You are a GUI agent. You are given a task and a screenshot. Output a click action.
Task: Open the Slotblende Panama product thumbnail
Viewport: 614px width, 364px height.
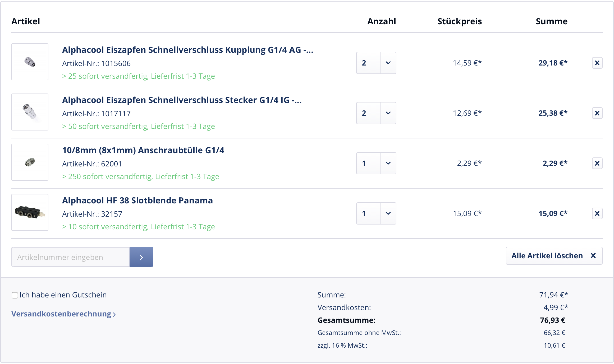pyautogui.click(x=30, y=212)
